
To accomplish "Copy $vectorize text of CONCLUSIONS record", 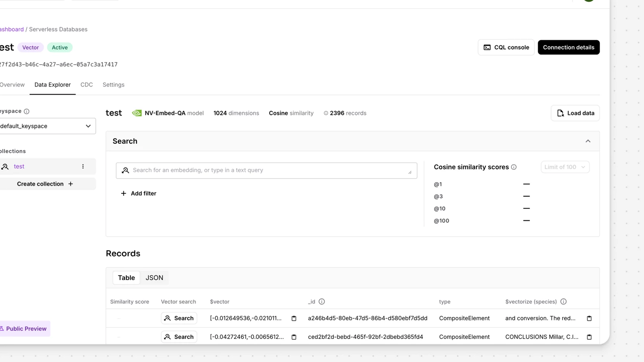I will click(589, 337).
